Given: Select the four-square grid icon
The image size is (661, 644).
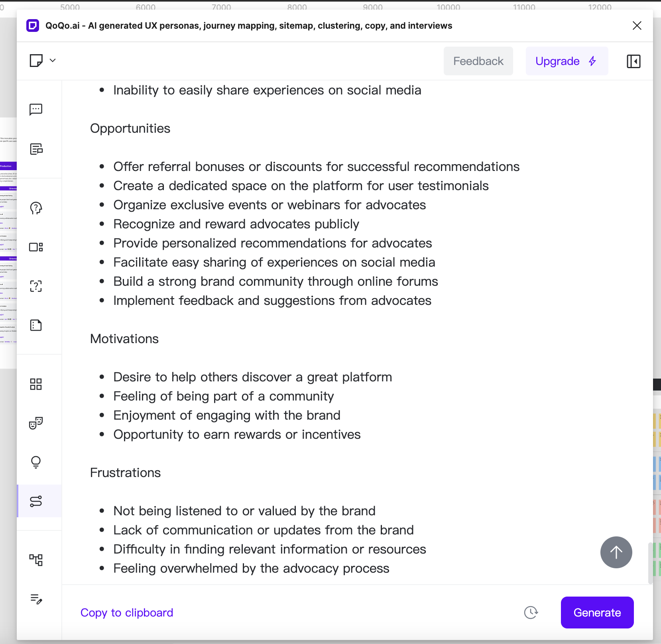Looking at the screenshot, I should click(36, 384).
